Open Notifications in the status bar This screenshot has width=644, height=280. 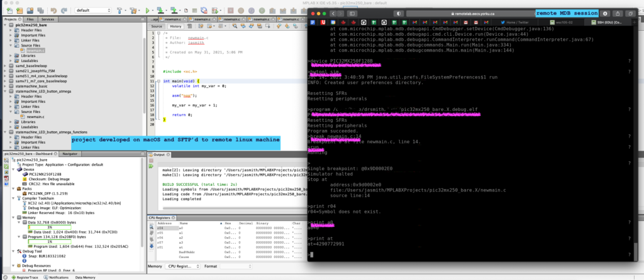tap(56, 277)
